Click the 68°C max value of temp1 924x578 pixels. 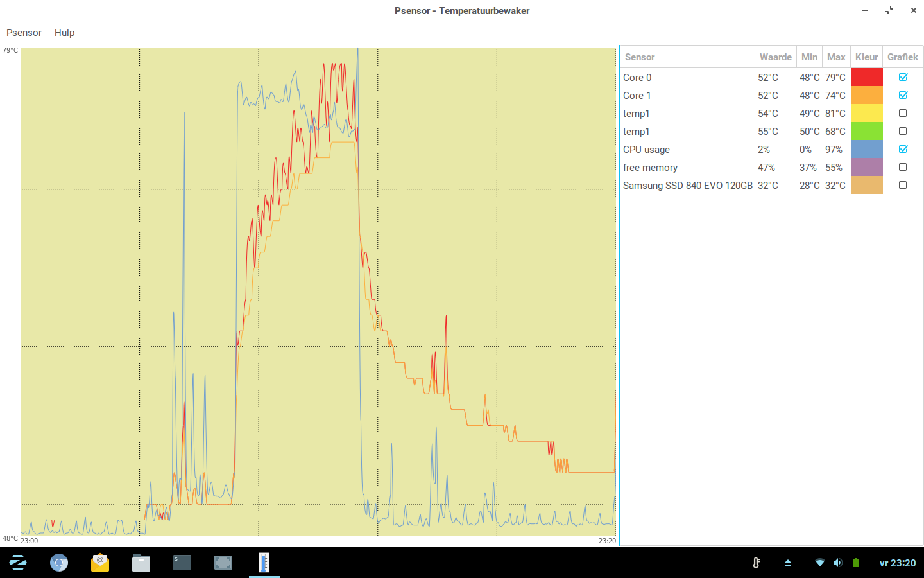(x=835, y=132)
